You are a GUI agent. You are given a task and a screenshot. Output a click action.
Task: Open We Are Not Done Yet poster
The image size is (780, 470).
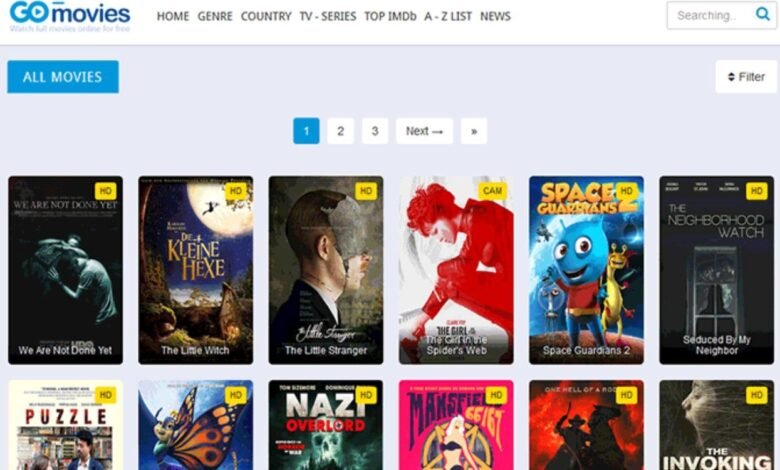(x=65, y=270)
